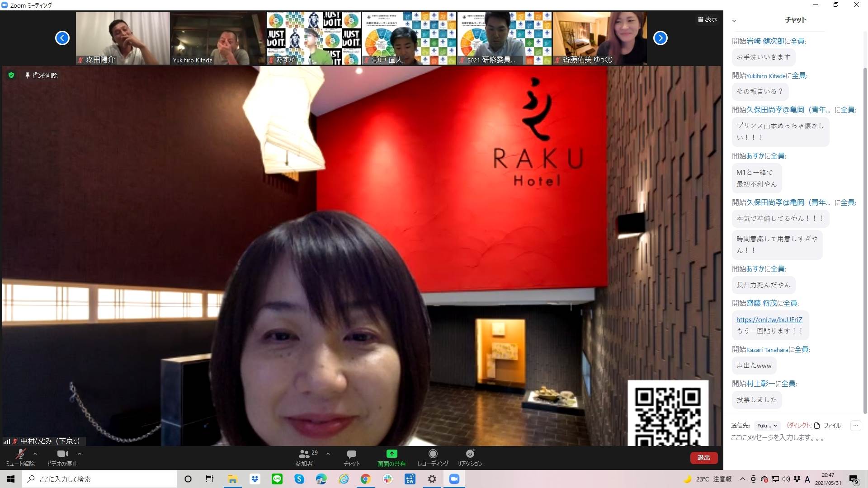
Task: Click chat message 投票しました
Action: coord(757,399)
